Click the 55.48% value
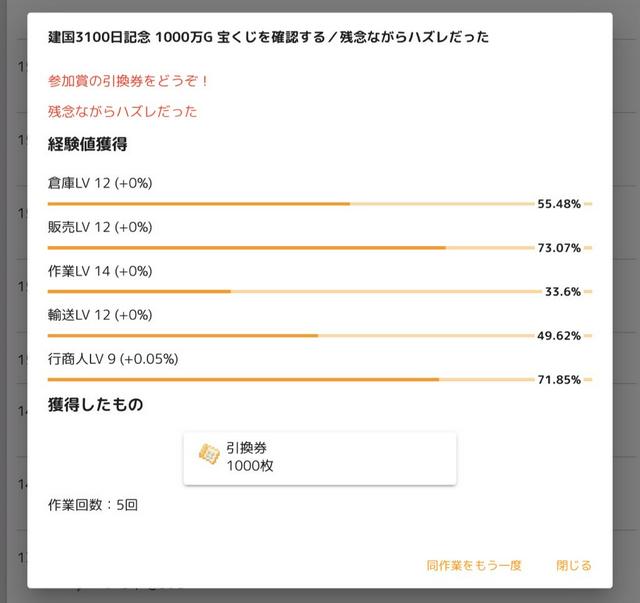The height and width of the screenshot is (603, 640). coord(559,204)
